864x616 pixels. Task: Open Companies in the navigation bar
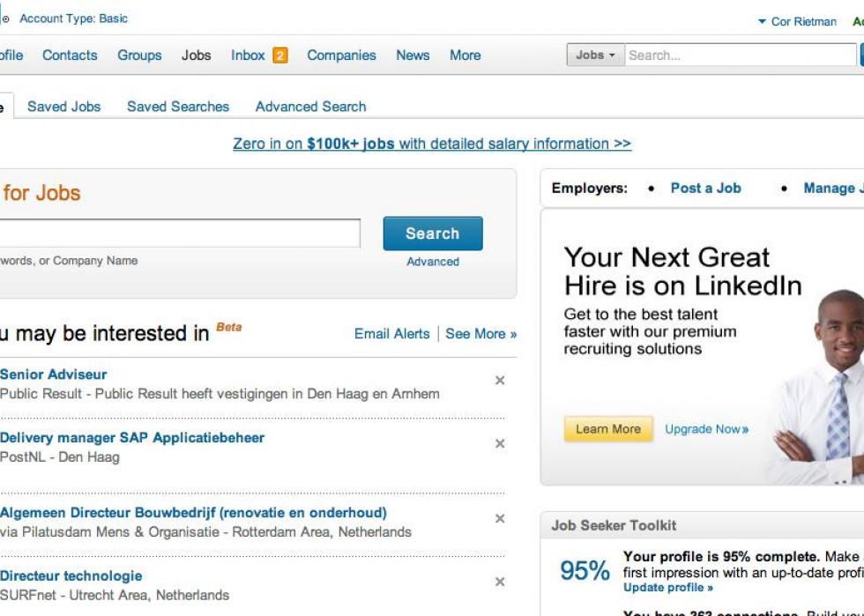[342, 56]
